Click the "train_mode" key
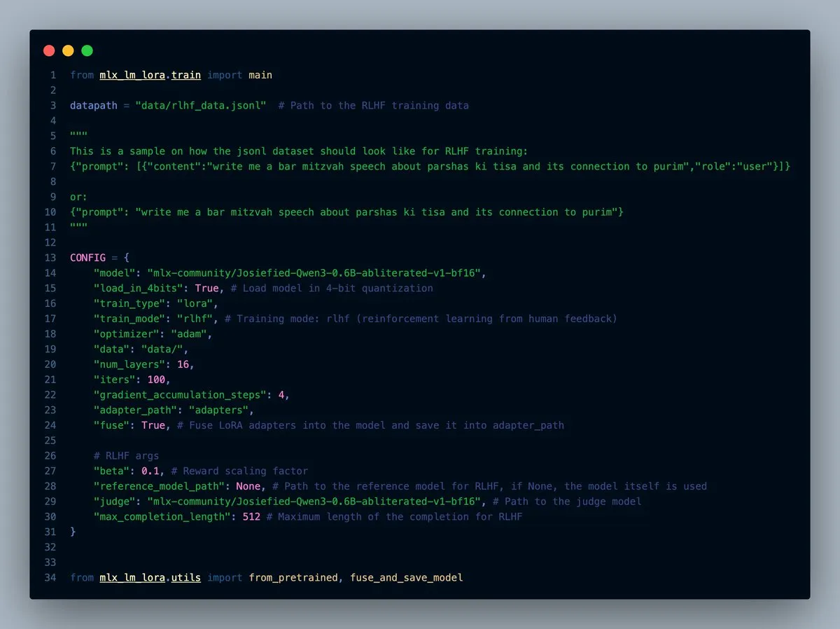 (129, 319)
